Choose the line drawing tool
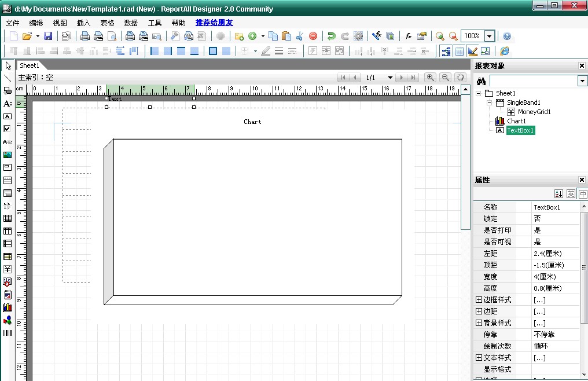The height and width of the screenshot is (381, 588). click(x=8, y=78)
